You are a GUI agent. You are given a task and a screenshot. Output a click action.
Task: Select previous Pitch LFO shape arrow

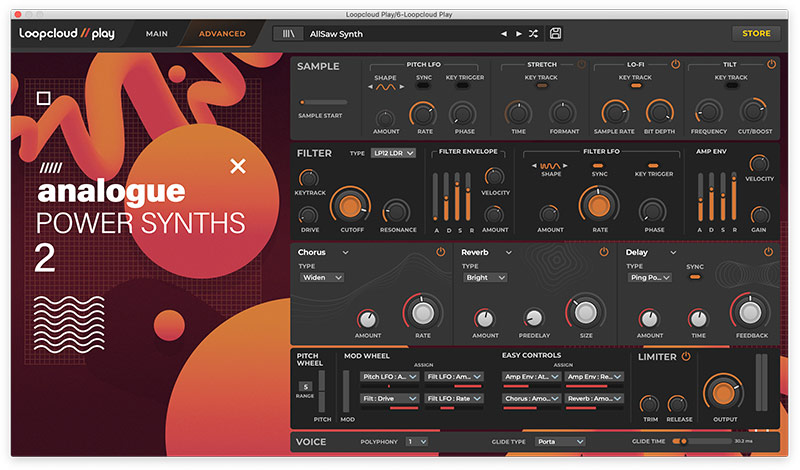(x=370, y=87)
